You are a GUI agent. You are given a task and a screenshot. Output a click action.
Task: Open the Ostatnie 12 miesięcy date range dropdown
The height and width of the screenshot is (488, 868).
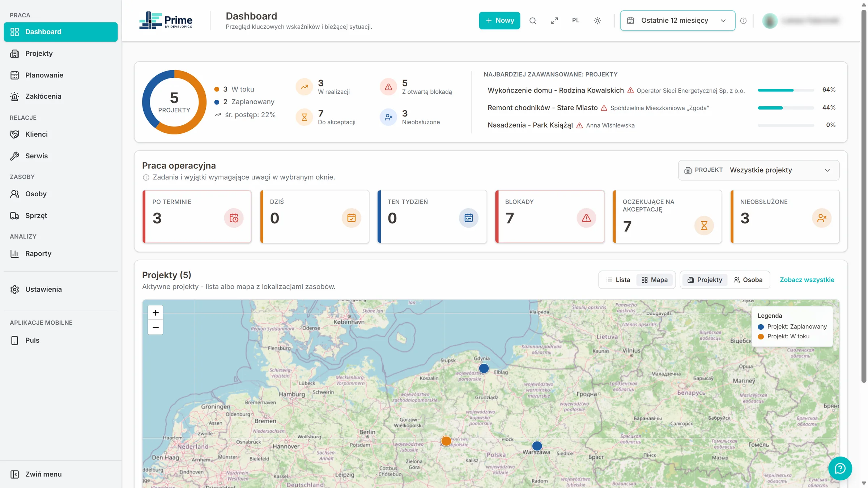[677, 21]
